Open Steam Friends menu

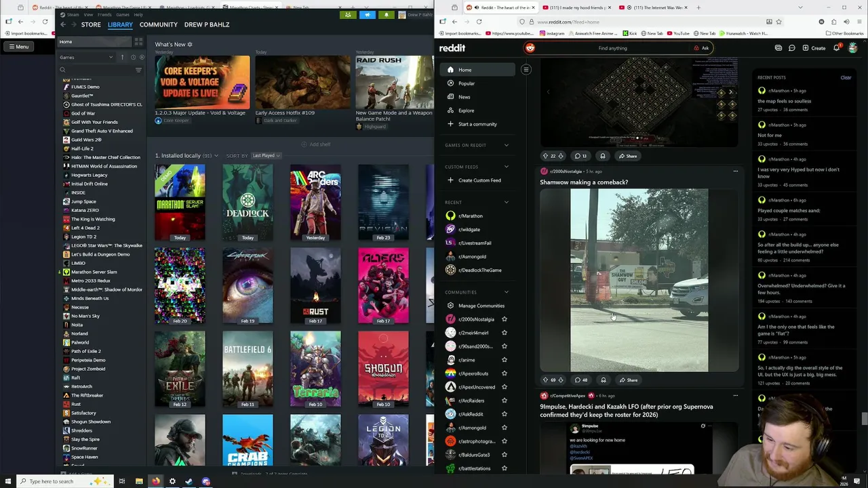[x=104, y=14]
